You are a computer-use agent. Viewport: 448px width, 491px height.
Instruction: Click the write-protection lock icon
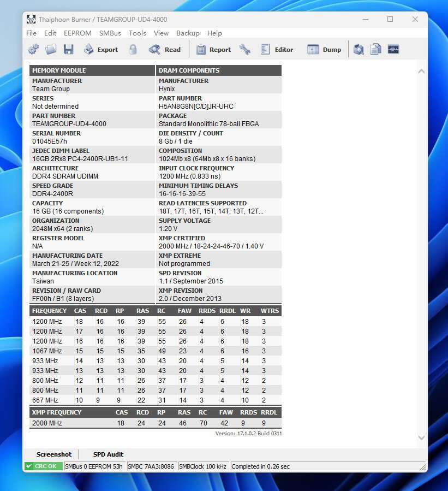(132, 49)
